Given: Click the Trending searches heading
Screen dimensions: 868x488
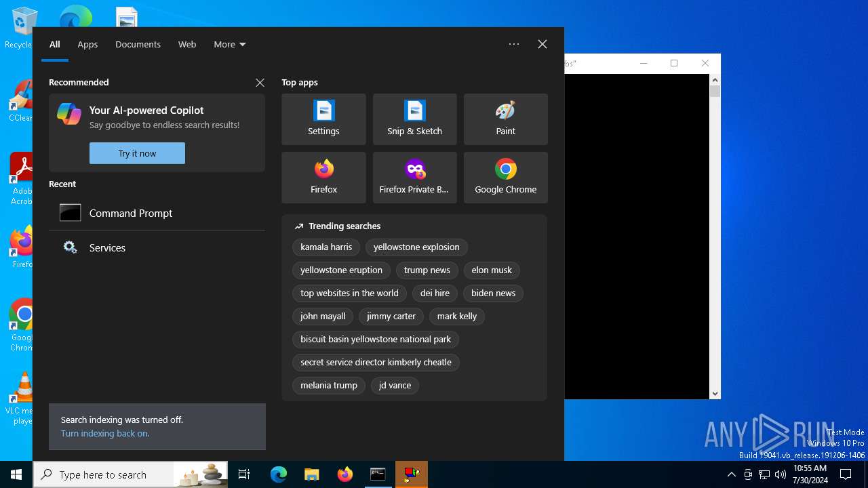Looking at the screenshot, I should pos(344,226).
